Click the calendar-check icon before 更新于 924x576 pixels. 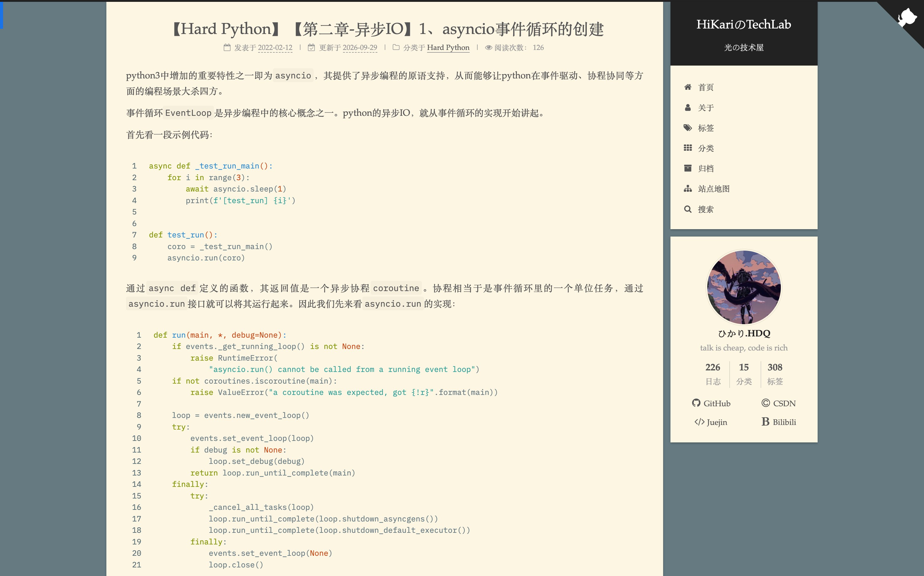311,47
